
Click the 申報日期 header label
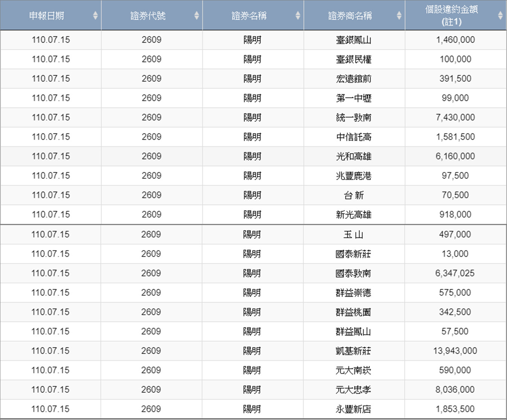click(47, 16)
